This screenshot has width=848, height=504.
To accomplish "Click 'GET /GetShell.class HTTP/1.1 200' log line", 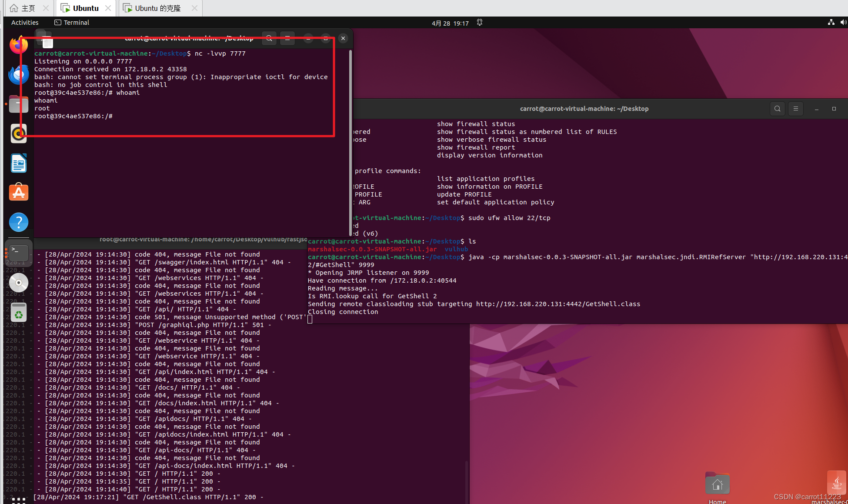I will coord(148,497).
